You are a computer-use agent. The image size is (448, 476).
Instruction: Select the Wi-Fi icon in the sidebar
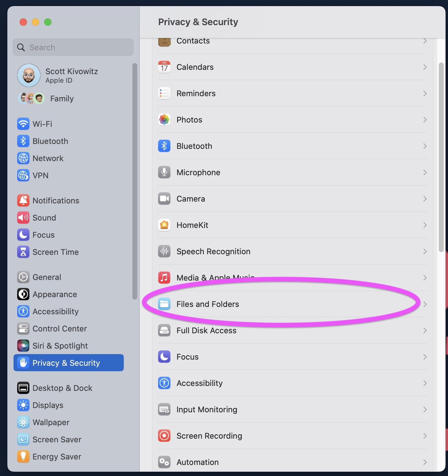(x=23, y=124)
